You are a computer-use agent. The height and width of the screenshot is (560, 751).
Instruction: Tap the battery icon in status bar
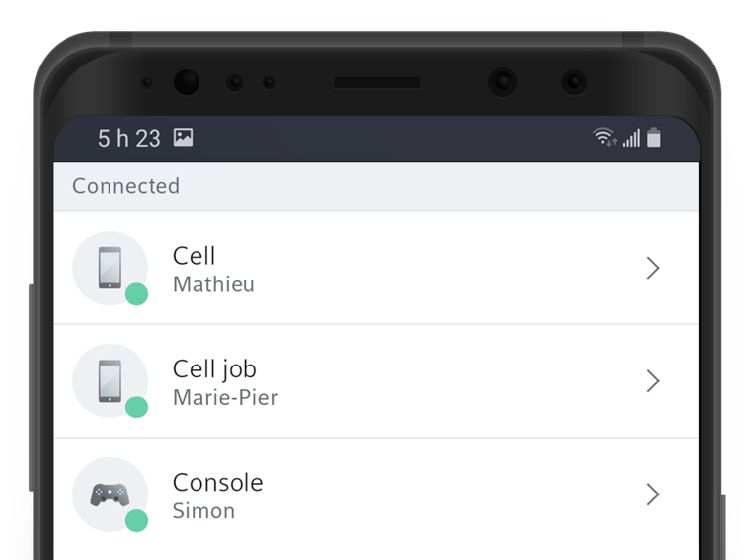(654, 138)
